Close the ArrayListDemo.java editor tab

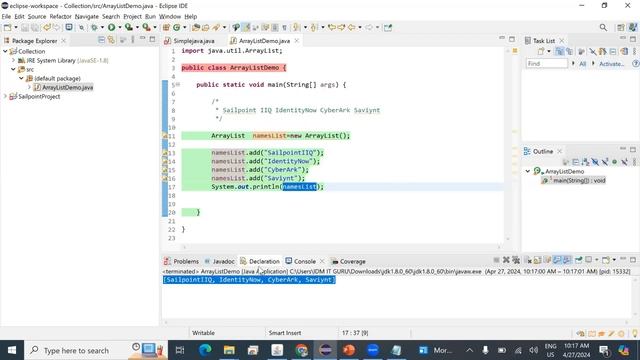click(297, 40)
